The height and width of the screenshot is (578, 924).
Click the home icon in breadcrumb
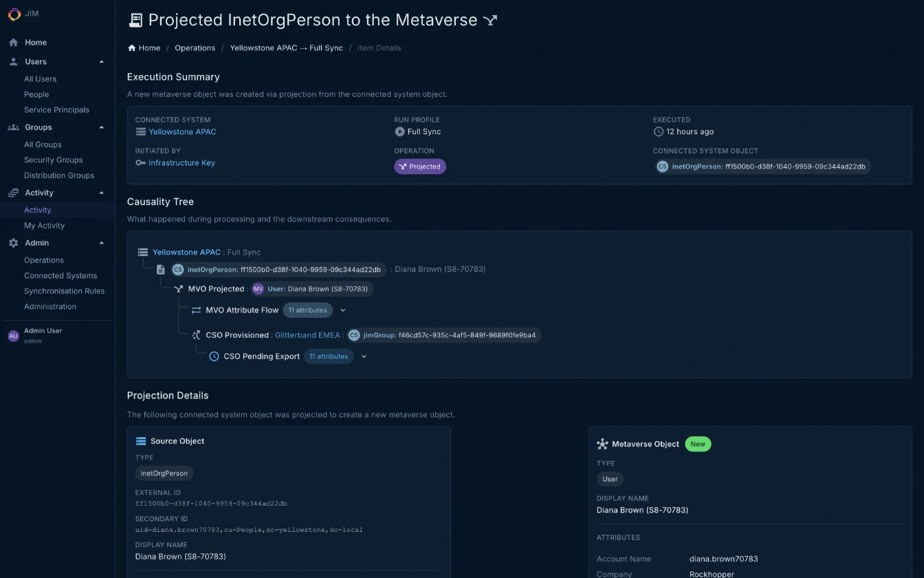tap(131, 48)
